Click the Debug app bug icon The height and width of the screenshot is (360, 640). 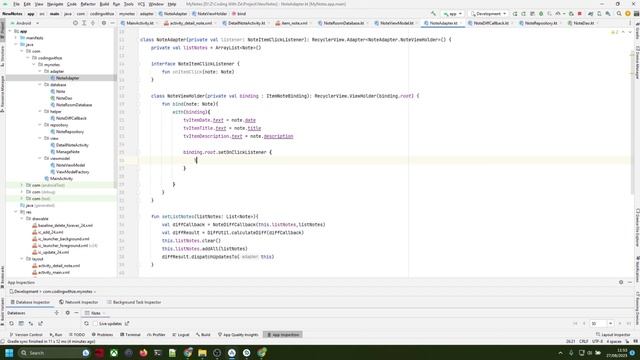(x=541, y=14)
